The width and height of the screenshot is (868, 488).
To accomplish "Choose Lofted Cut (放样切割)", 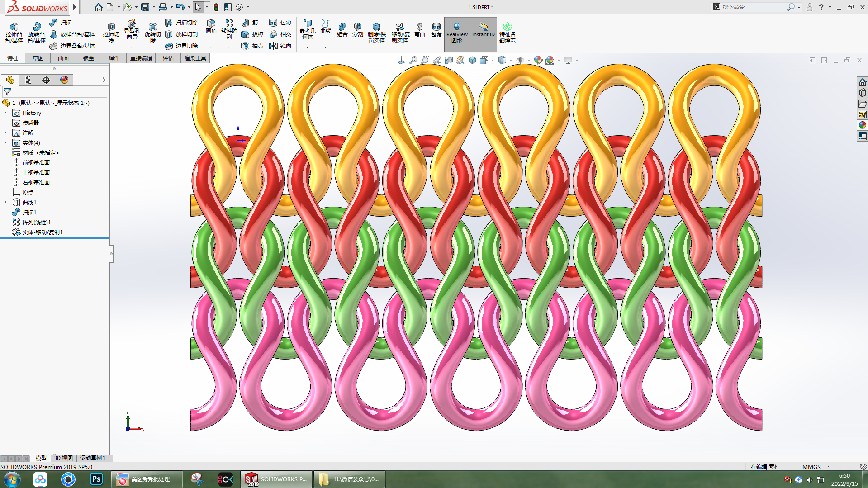I will 181,34.
